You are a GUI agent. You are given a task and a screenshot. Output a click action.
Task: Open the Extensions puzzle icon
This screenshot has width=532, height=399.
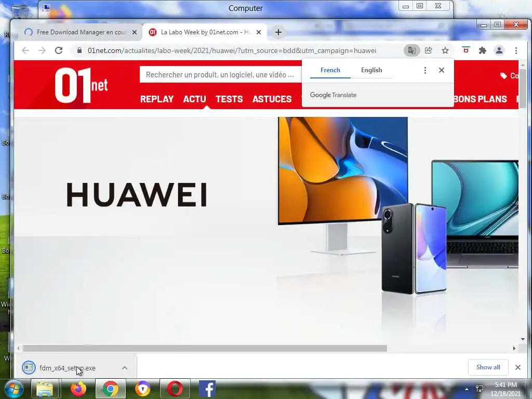point(483,50)
